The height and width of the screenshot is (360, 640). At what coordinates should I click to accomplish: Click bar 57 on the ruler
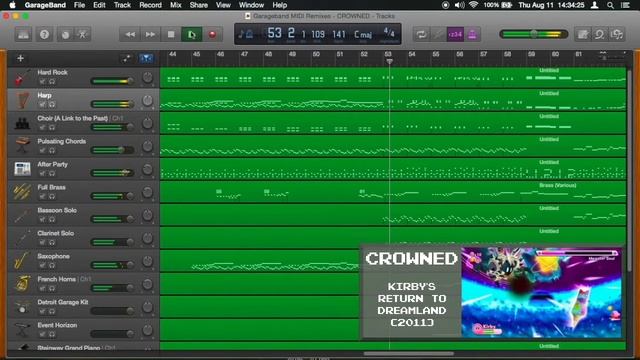[x=483, y=54]
